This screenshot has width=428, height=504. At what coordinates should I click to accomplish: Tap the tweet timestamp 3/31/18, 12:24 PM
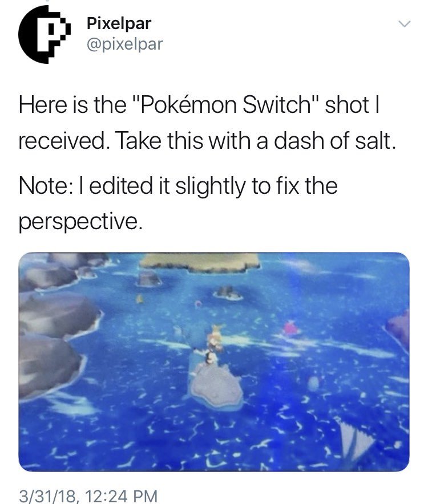(88, 495)
